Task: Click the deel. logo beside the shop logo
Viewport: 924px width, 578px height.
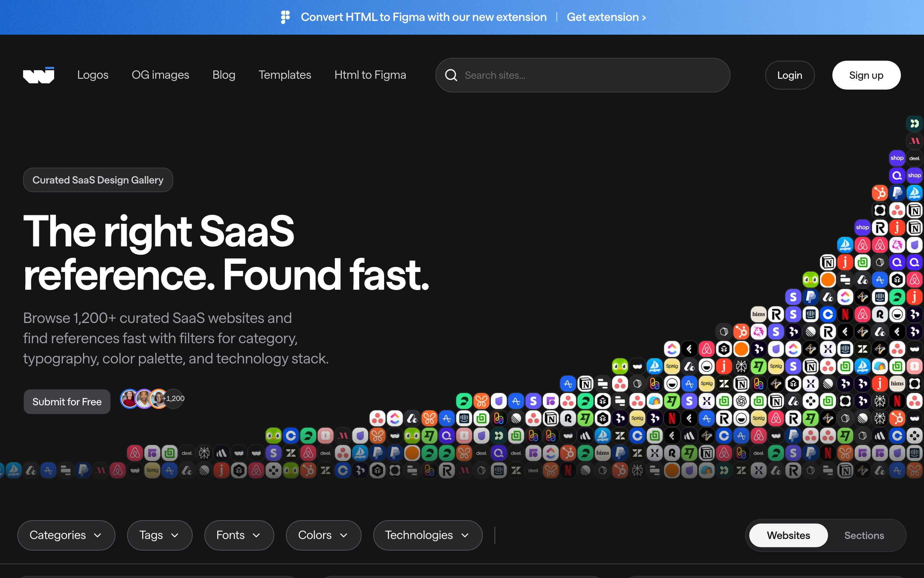Action: point(915,158)
